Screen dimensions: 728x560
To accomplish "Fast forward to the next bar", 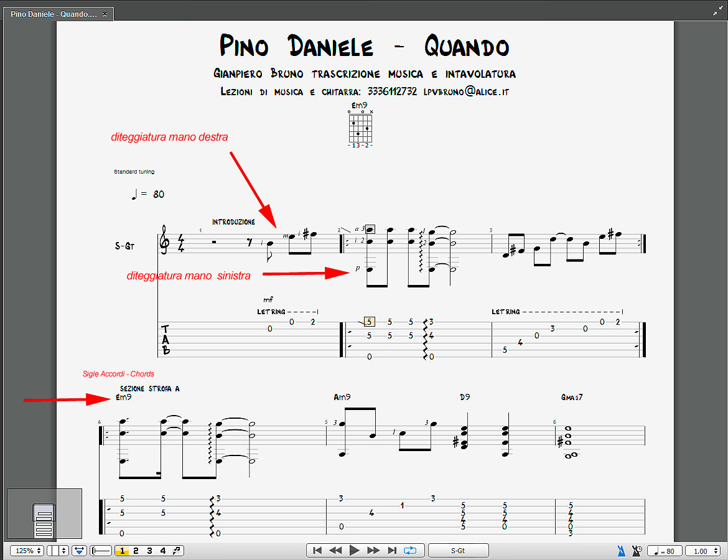I will (373, 550).
